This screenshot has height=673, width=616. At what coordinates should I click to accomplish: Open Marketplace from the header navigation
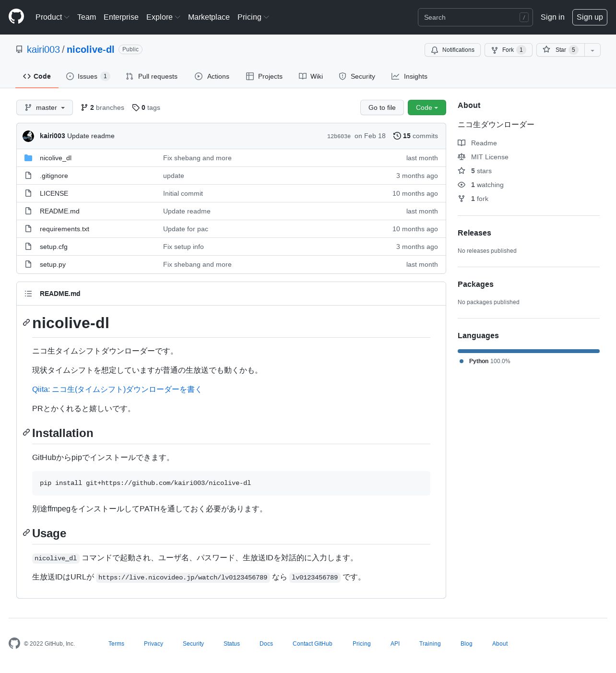(x=209, y=17)
